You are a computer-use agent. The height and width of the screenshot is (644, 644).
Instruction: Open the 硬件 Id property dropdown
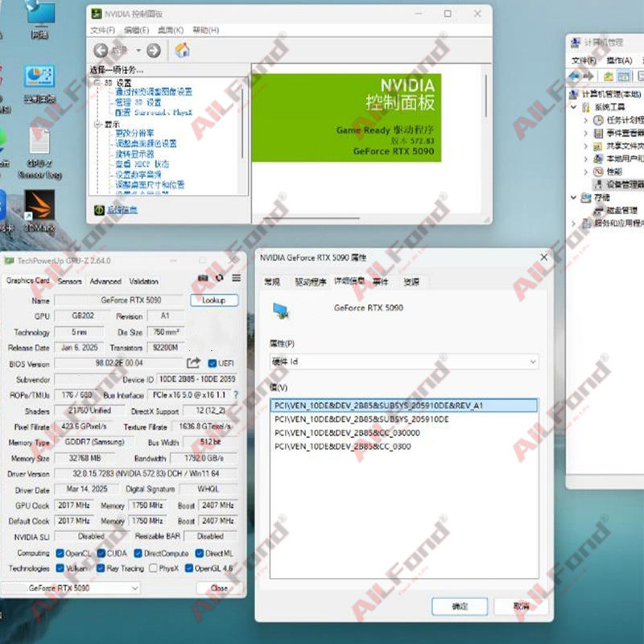(404, 361)
